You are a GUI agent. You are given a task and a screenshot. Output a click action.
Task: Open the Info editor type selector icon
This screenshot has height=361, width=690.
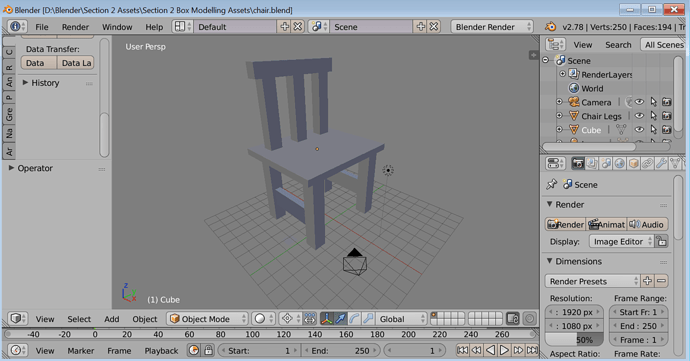pyautogui.click(x=18, y=26)
